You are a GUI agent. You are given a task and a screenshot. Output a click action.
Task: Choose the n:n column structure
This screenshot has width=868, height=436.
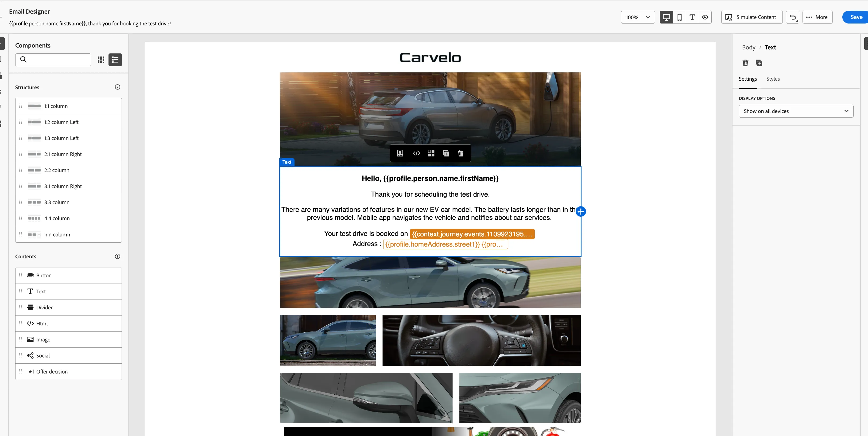68,235
